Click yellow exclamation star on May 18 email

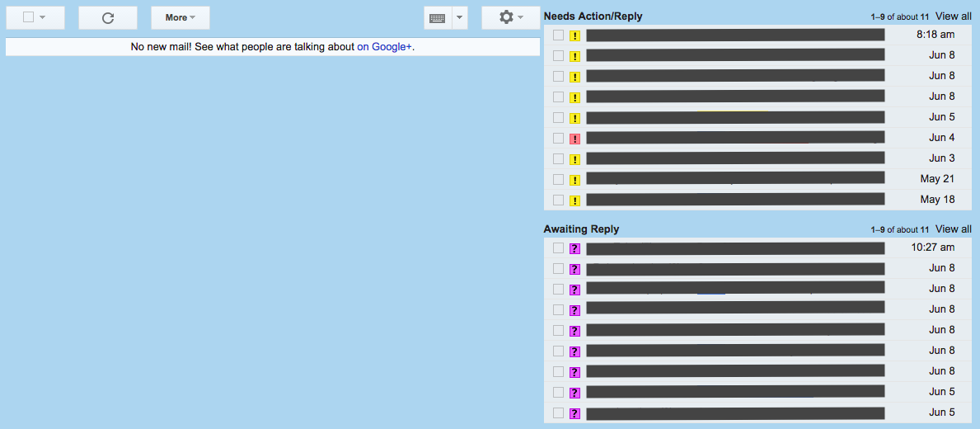(x=574, y=200)
